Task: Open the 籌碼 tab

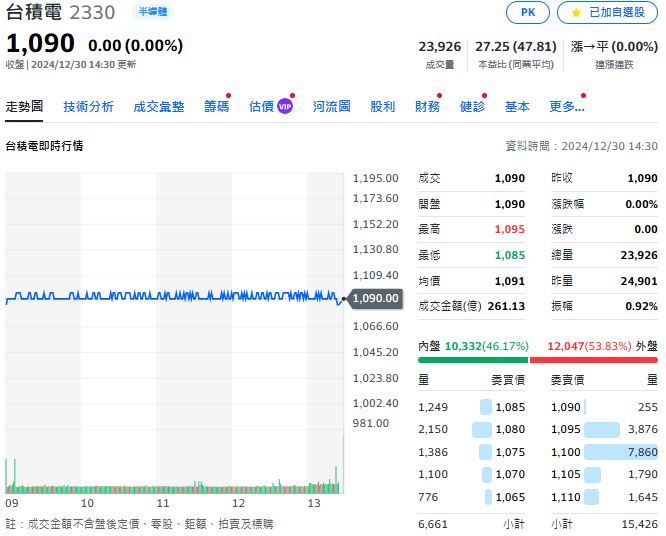Action: pos(217,106)
